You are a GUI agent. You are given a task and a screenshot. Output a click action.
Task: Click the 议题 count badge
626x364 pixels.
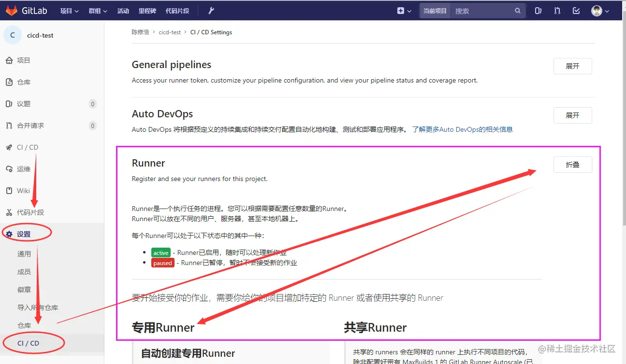[93, 104]
